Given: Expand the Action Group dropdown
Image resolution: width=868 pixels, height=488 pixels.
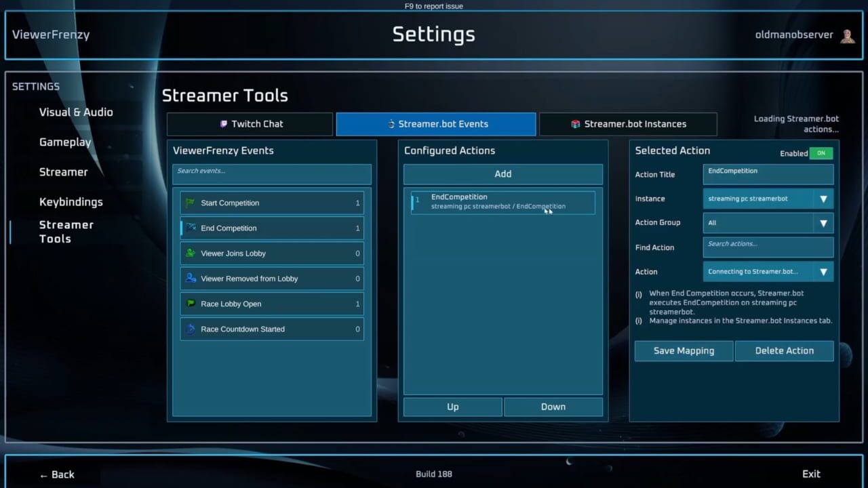Looking at the screenshot, I should point(768,222).
